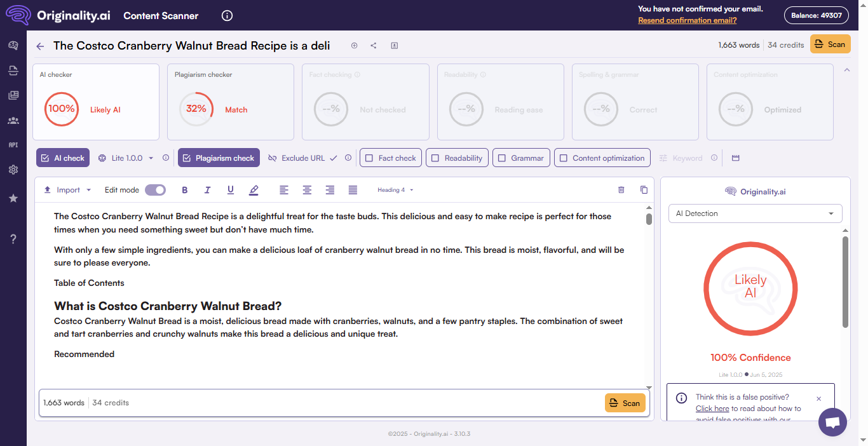This screenshot has height=446, width=868.
Task: Click the document title text
Action: click(191, 46)
